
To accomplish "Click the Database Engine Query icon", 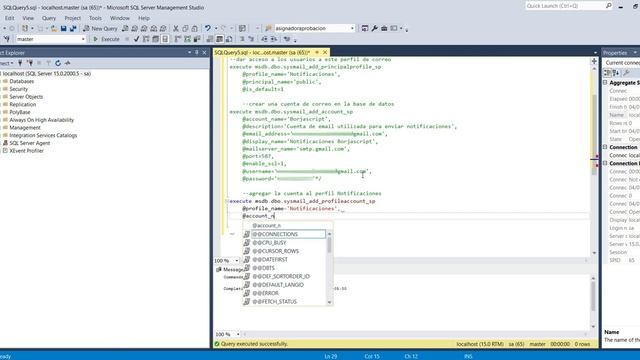I will click(x=125, y=28).
